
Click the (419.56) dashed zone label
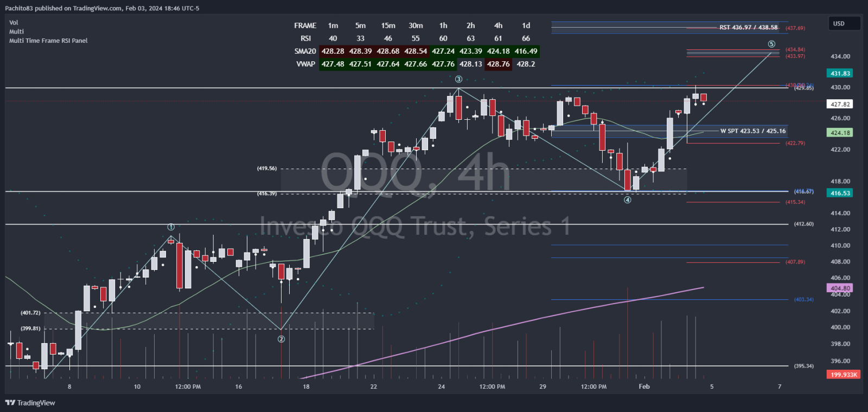coord(267,169)
